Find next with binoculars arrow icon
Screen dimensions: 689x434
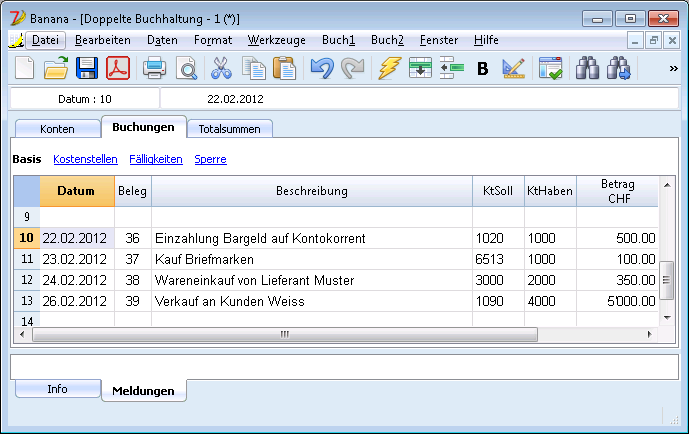tap(619, 68)
